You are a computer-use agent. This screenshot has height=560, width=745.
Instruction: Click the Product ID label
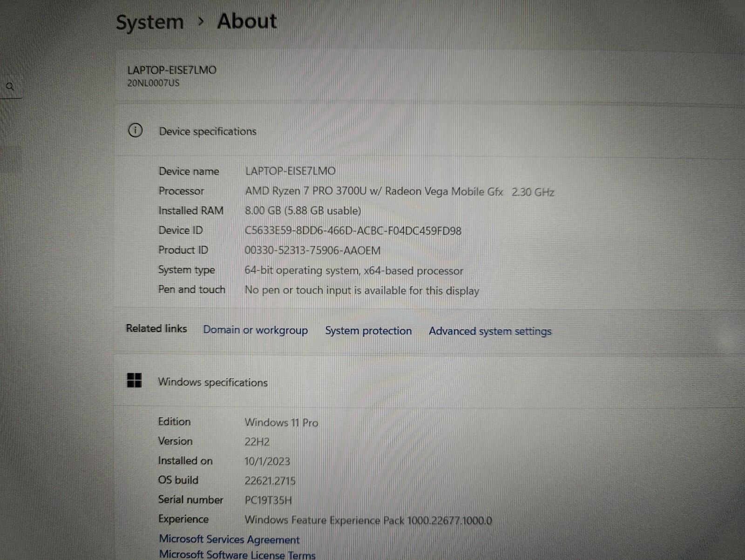pos(183,250)
